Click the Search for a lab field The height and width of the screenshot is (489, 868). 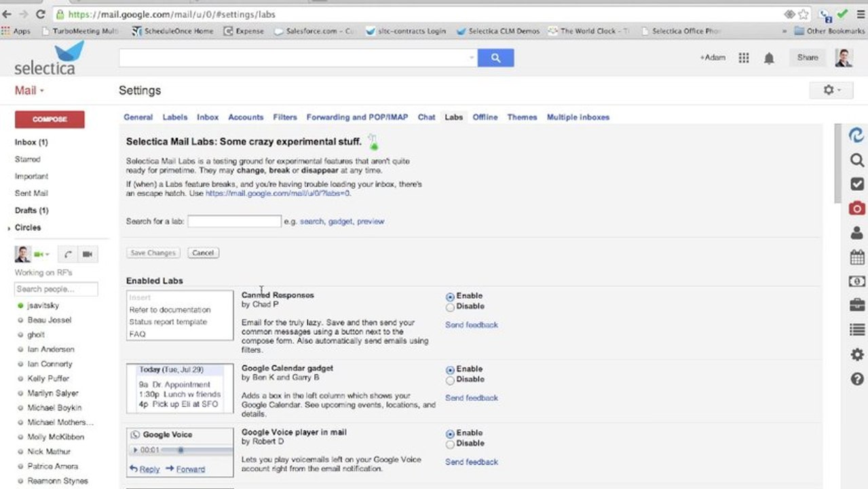point(234,221)
